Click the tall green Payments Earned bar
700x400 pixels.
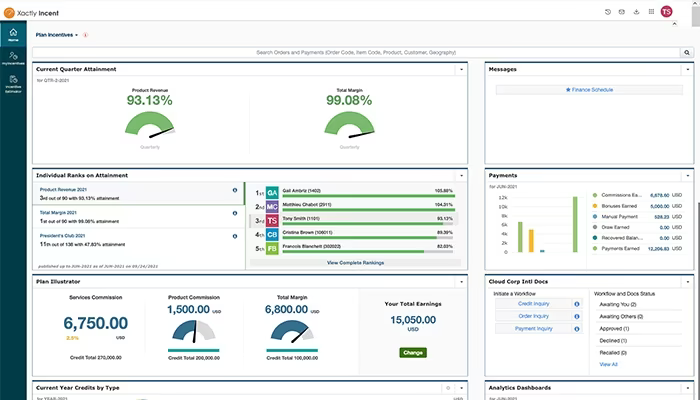click(x=575, y=225)
